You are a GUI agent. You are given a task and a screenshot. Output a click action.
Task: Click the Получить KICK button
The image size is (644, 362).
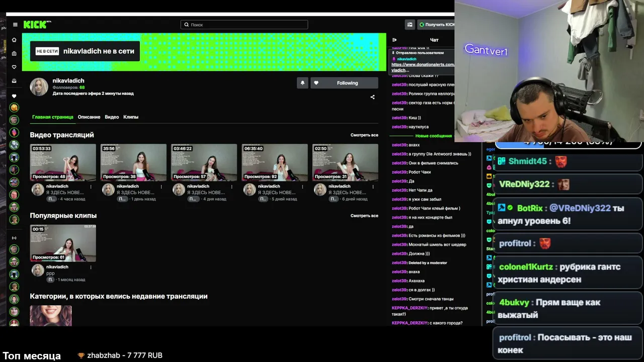point(436,25)
